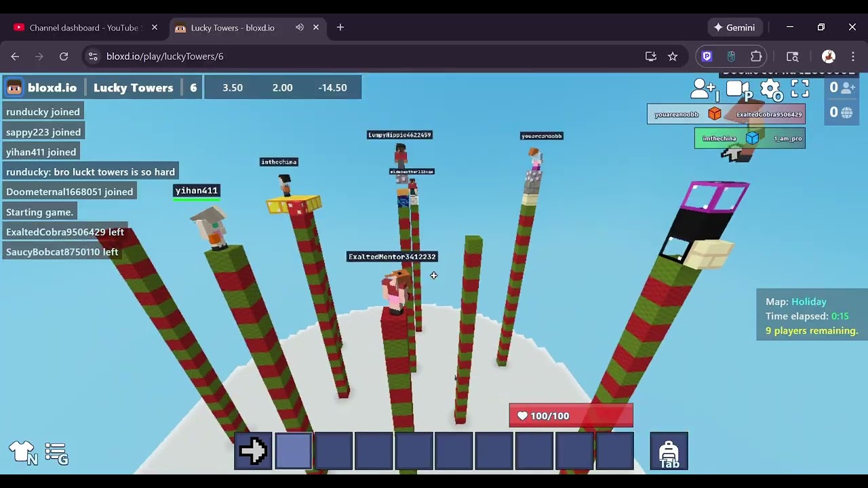Screen dimensions: 868x488
Task: View site information icon in the address bar
Action: pyautogui.click(x=93, y=56)
